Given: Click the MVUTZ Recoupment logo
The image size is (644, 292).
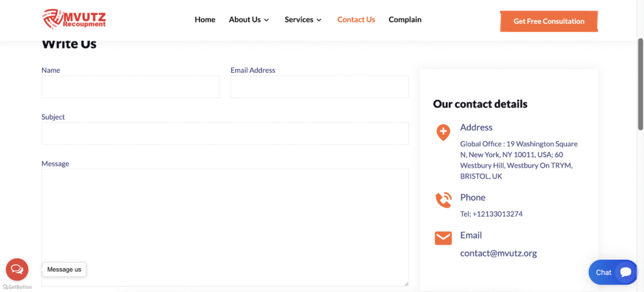Looking at the screenshot, I should pyautogui.click(x=74, y=19).
